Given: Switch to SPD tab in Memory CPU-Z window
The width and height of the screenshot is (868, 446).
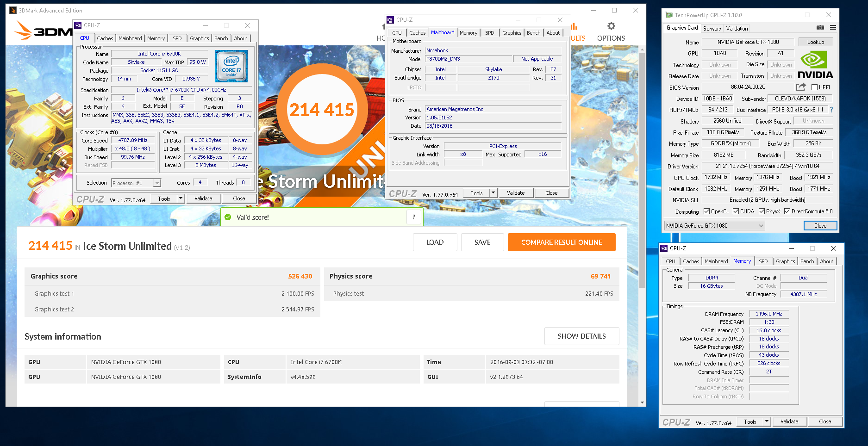Looking at the screenshot, I should (x=763, y=261).
